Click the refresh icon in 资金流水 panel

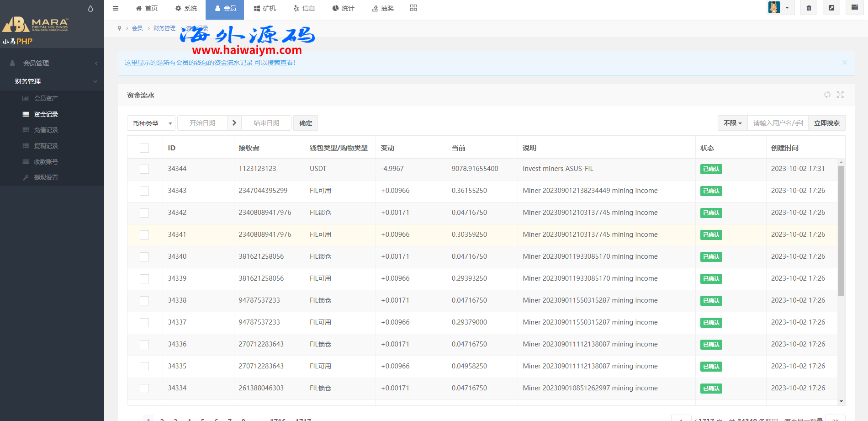click(827, 95)
